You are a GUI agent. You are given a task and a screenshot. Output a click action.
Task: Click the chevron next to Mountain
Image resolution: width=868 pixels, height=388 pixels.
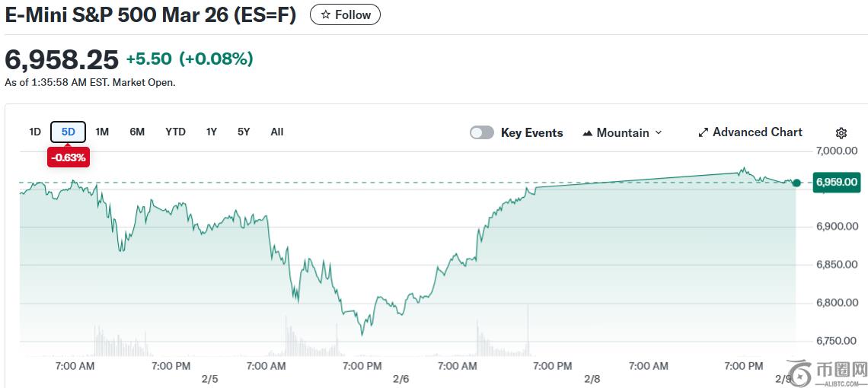tap(659, 132)
